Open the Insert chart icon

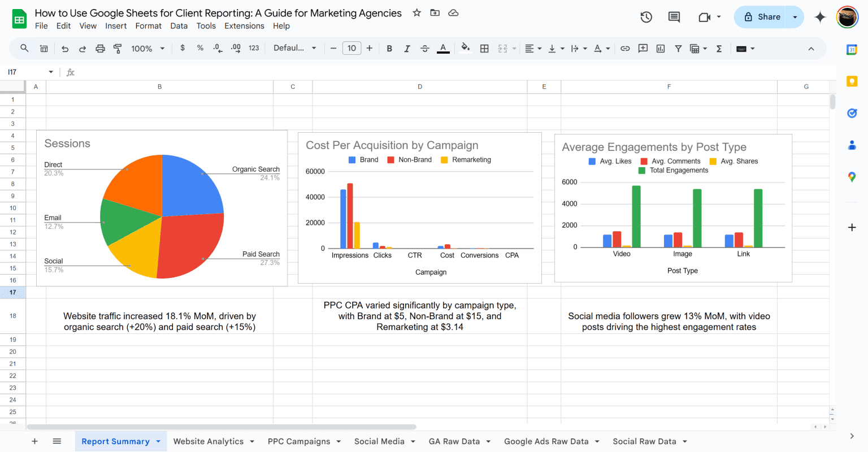click(660, 48)
